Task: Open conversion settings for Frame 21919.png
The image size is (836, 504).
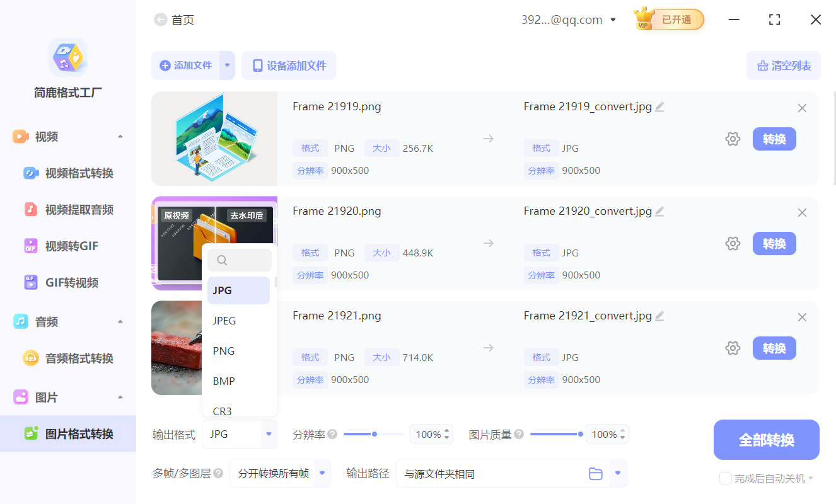Action: (x=733, y=139)
